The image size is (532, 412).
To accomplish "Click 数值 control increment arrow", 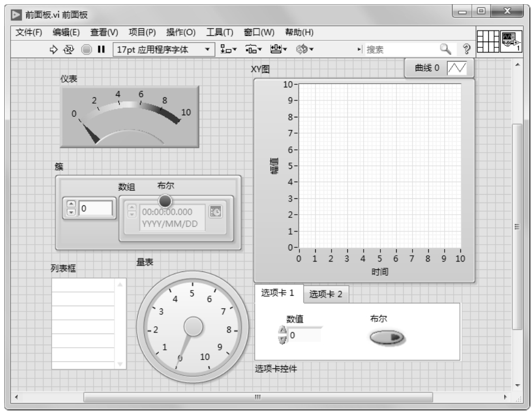I will pos(282,330).
